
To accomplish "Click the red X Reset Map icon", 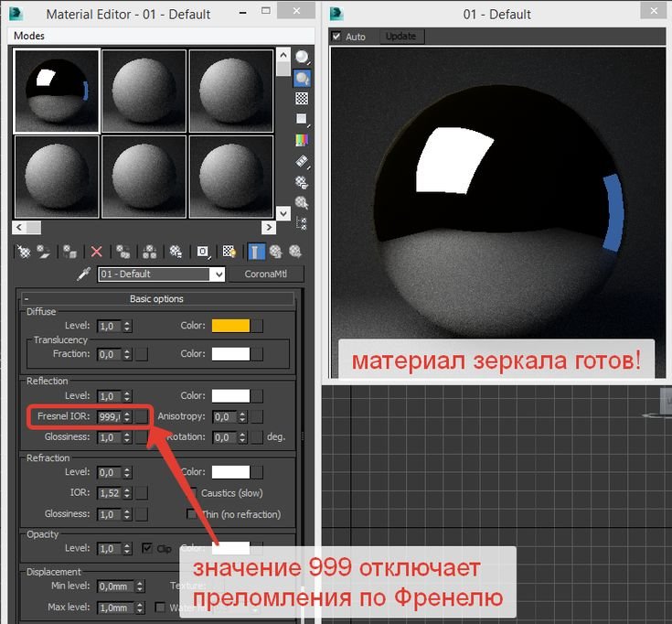I will pyautogui.click(x=96, y=251).
